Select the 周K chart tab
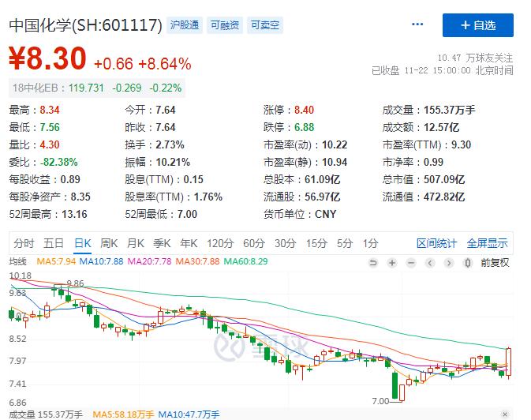The height and width of the screenshot is (420, 531). click(x=109, y=243)
